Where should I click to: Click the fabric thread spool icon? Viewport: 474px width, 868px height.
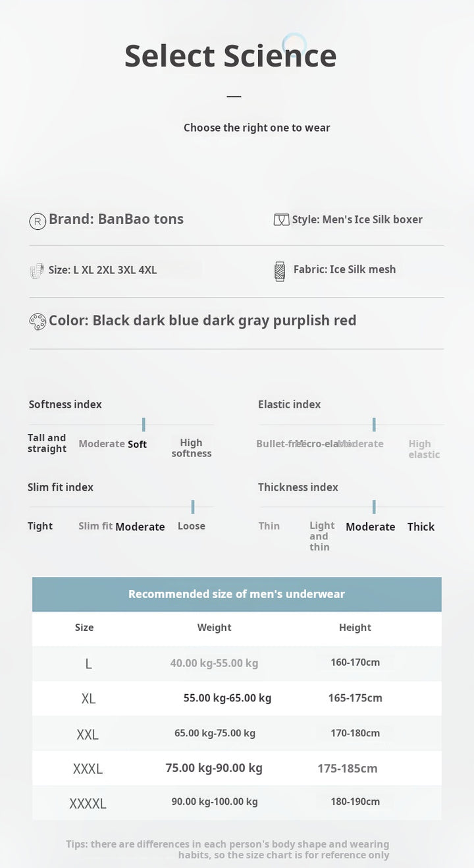(x=280, y=271)
